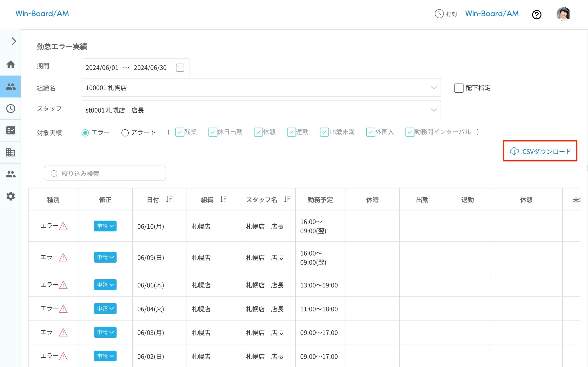588x367 pixels.
Task: Uncheck the 残業 checkbox
Action: (x=180, y=132)
